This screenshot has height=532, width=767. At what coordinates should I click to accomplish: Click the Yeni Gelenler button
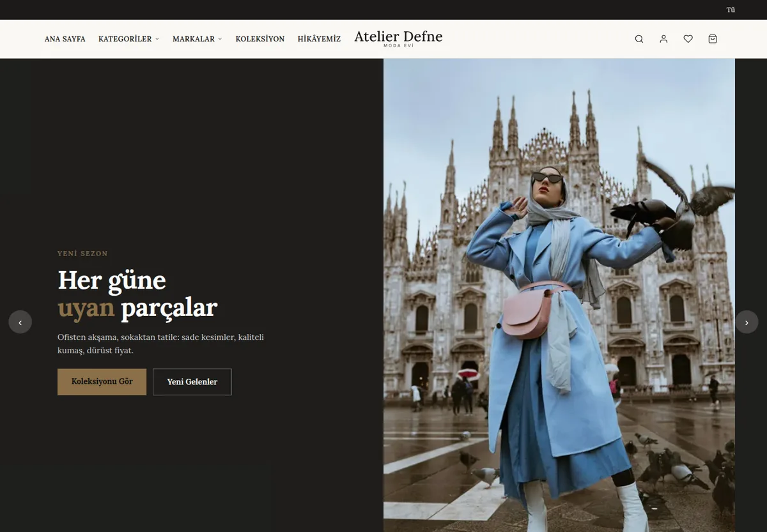pyautogui.click(x=192, y=382)
